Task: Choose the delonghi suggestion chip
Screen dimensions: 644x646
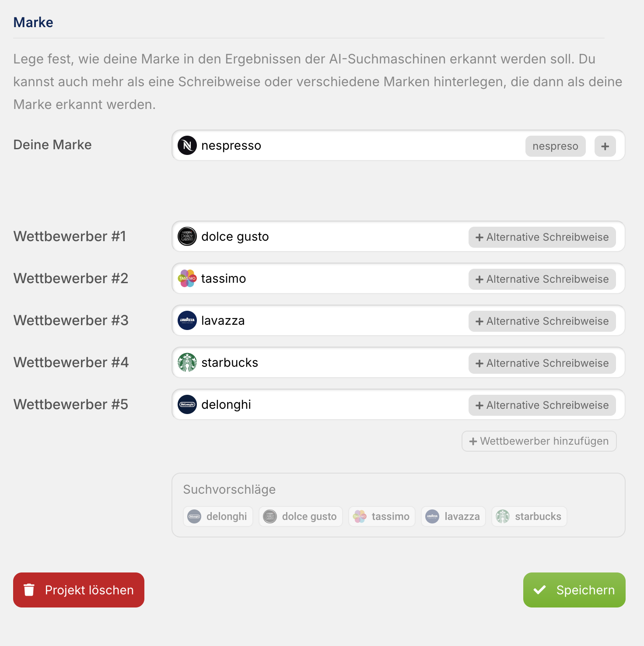Action: coord(218,516)
